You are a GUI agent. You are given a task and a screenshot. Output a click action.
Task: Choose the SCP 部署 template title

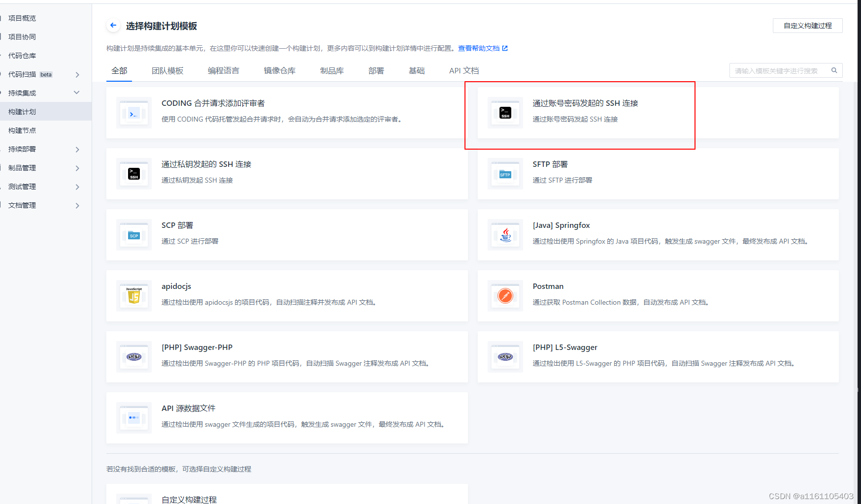(x=177, y=225)
